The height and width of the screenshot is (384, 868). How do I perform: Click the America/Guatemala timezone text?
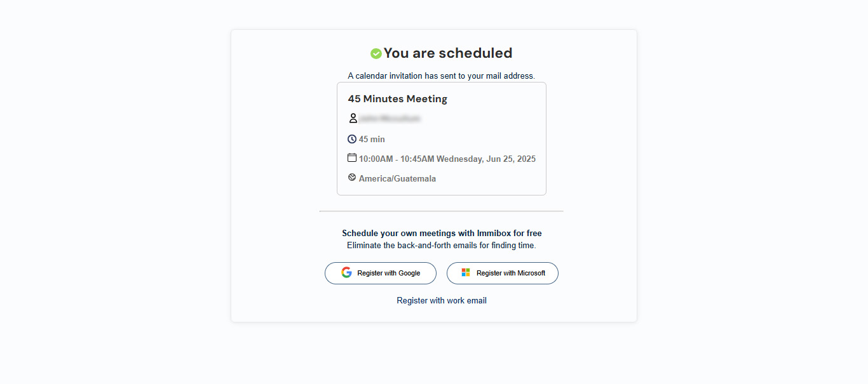397,179
